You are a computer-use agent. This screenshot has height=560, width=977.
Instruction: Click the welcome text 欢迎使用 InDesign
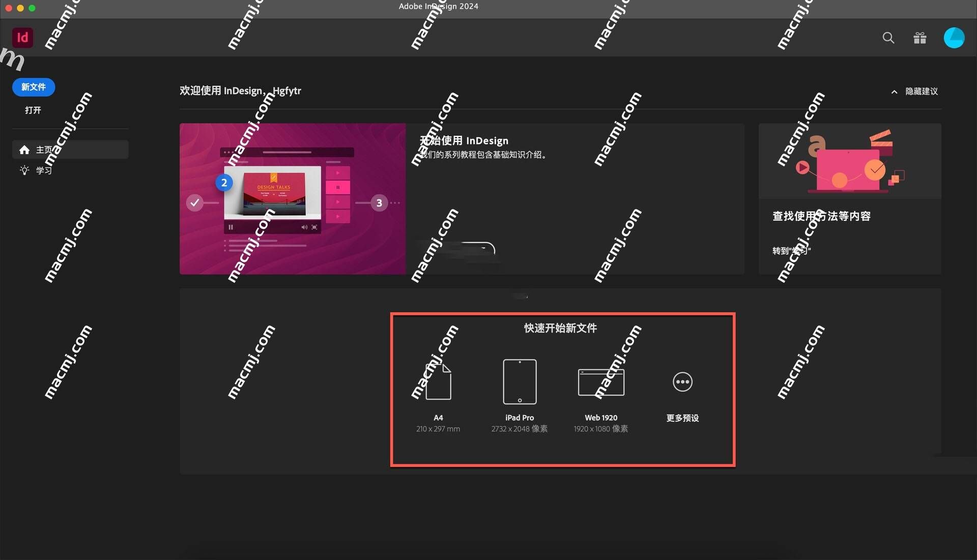click(x=240, y=91)
